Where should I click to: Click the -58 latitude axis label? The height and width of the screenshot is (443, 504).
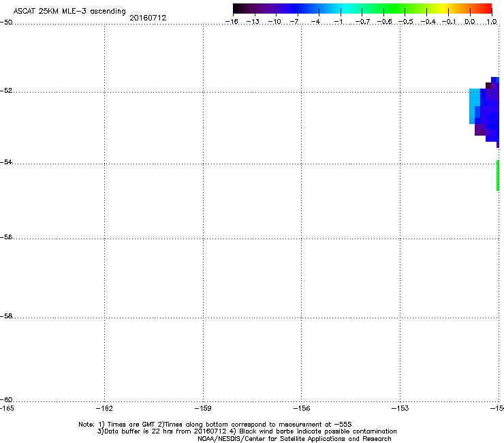click(x=6, y=316)
